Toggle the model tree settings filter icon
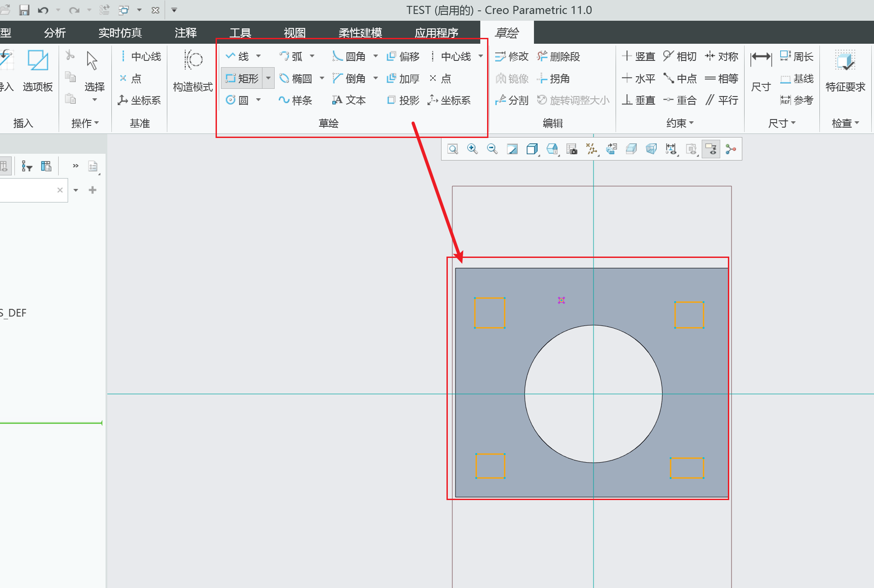The height and width of the screenshot is (588, 874). 27,166
